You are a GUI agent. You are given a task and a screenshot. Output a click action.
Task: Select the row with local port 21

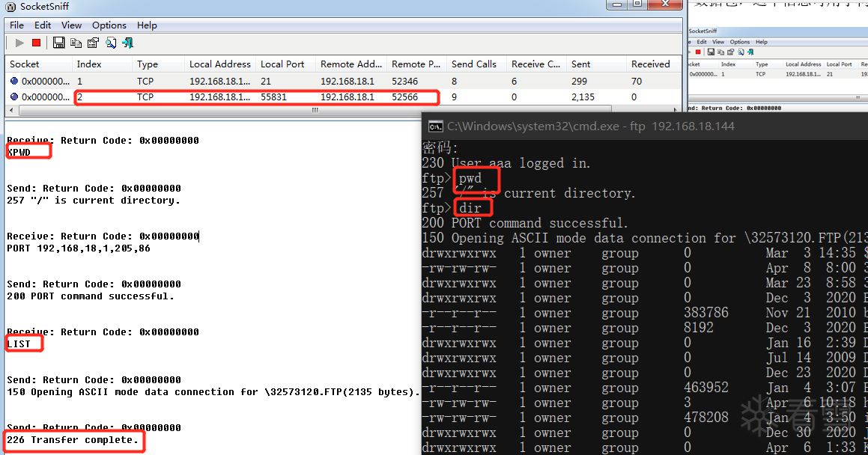(x=343, y=81)
